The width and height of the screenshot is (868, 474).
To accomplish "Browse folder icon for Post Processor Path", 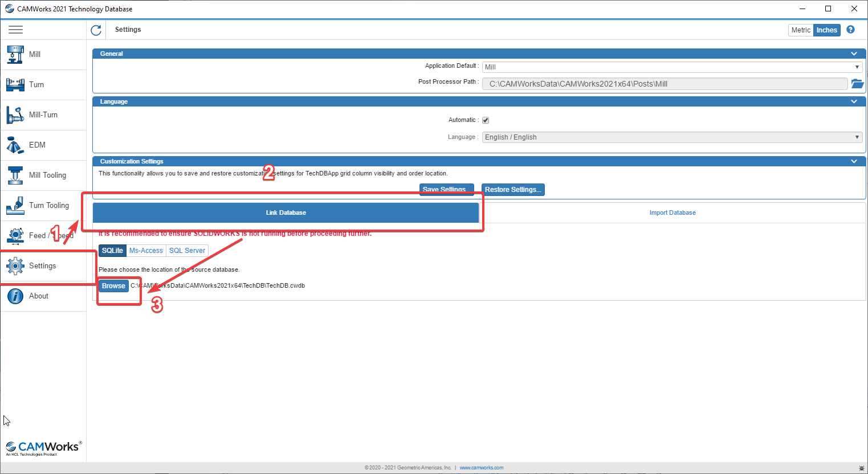I will click(x=857, y=84).
